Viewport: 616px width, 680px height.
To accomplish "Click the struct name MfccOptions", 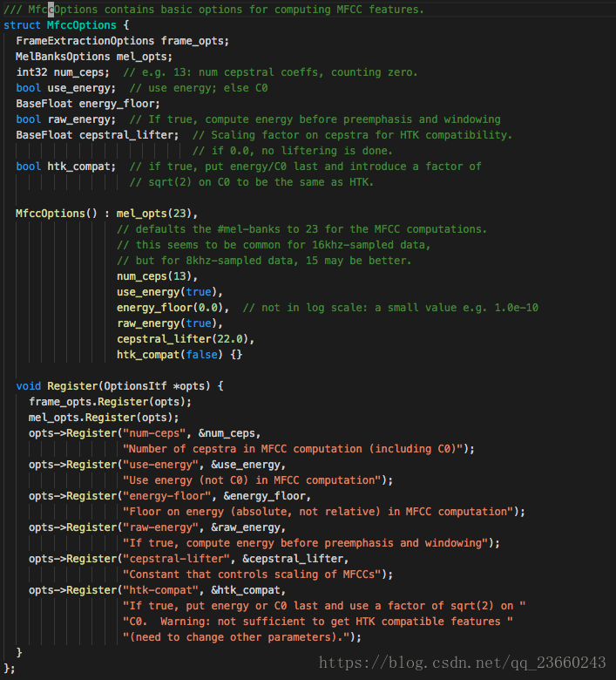I will click(82, 25).
